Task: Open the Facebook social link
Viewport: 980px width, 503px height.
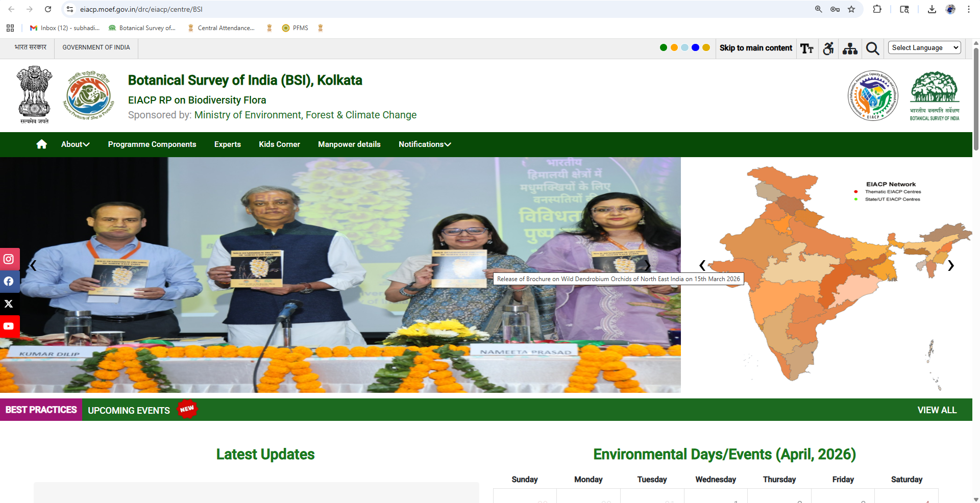Action: [9, 282]
